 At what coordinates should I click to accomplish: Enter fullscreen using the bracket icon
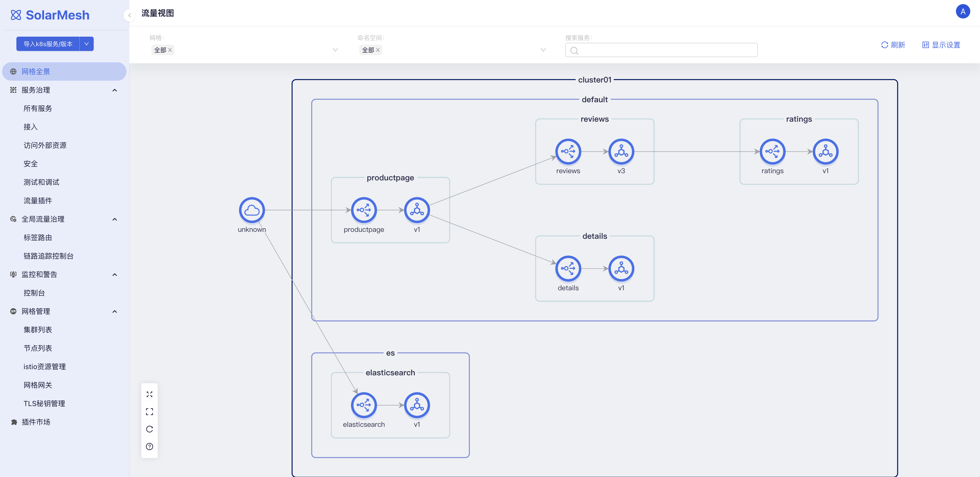[150, 411]
